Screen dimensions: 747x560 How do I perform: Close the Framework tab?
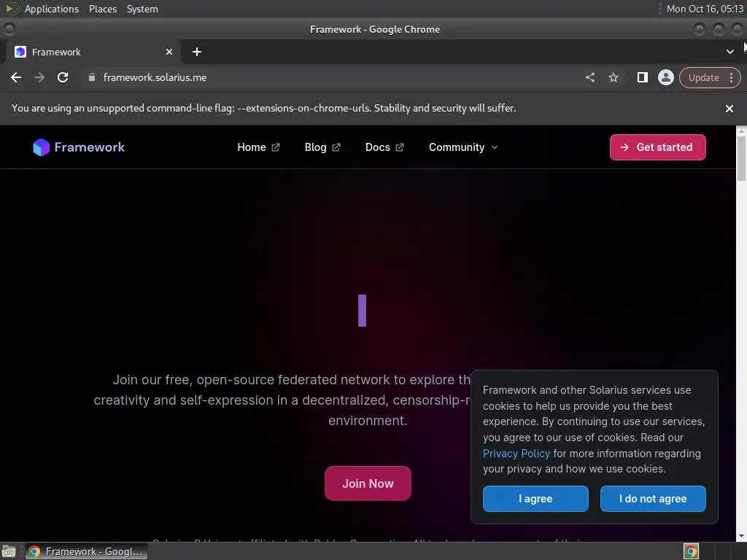[169, 52]
